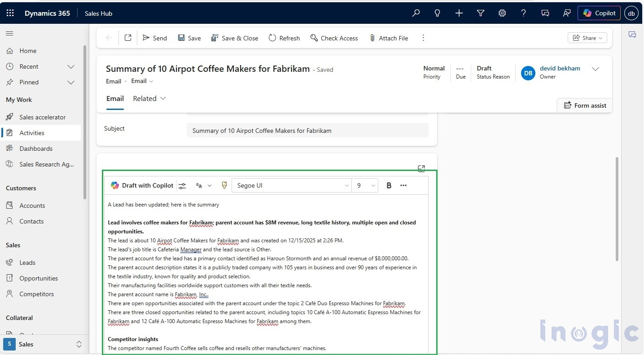Open the Segoe UI font dropdown

click(292, 185)
